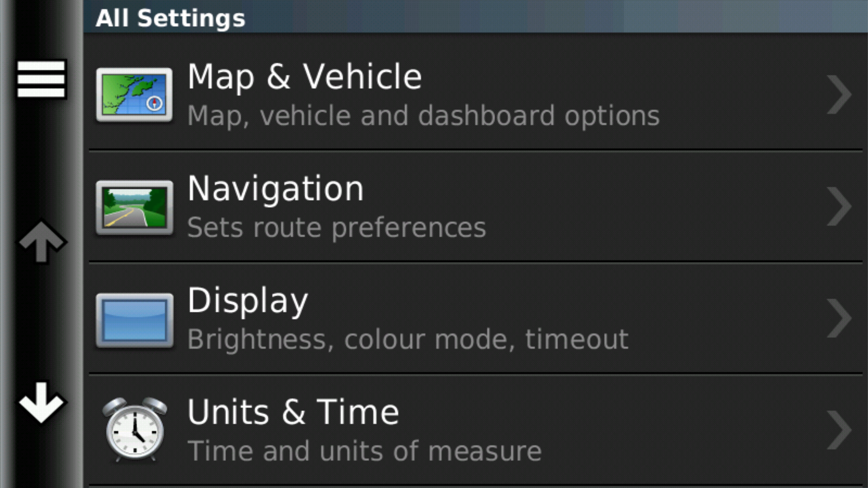Click 'Sets route preferences' description
This screenshot has height=488, width=868.
(337, 227)
